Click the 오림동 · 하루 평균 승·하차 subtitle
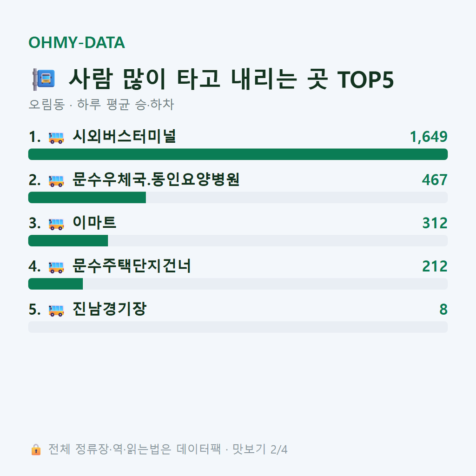 click(x=101, y=105)
